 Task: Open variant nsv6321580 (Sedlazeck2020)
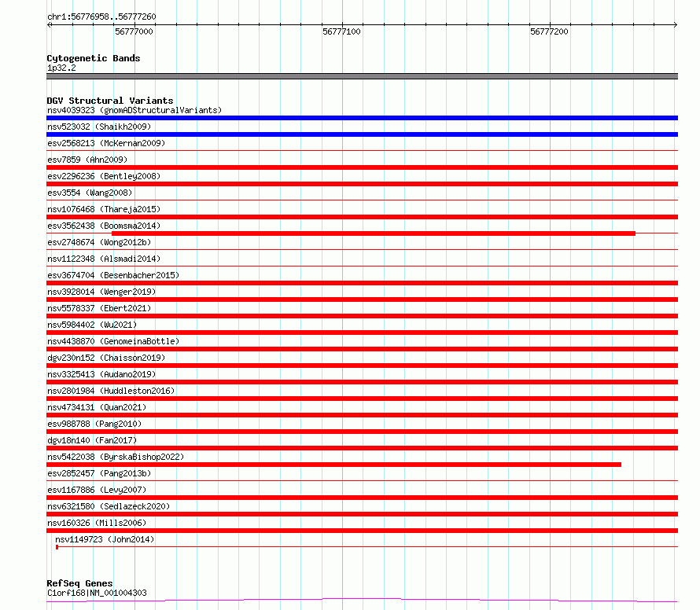pos(109,506)
